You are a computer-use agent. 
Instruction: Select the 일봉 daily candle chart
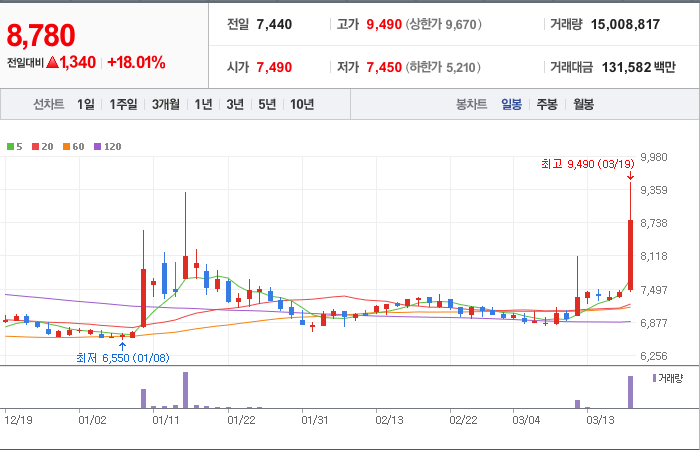[511, 104]
